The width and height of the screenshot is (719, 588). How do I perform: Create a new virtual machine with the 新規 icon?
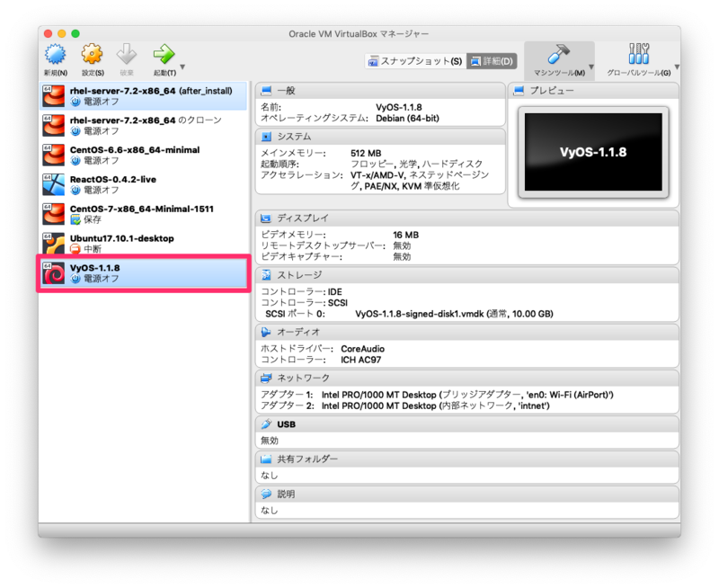(x=56, y=55)
